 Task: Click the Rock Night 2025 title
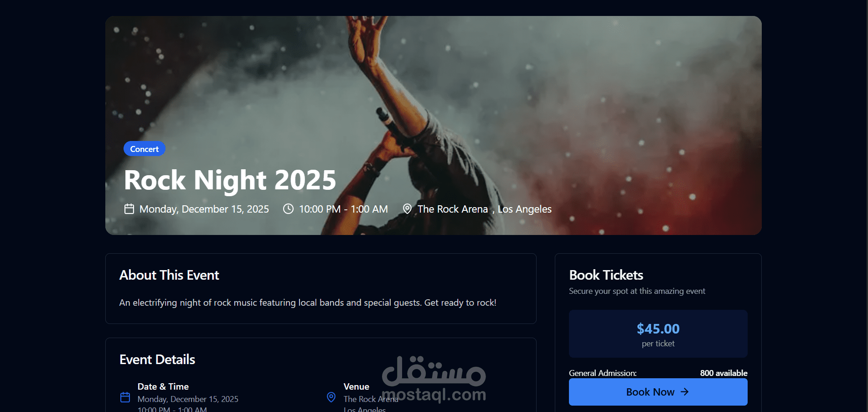point(230,180)
